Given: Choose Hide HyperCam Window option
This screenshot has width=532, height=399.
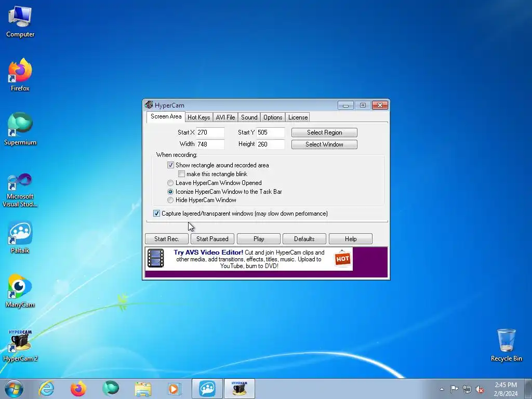Looking at the screenshot, I should coord(170,200).
